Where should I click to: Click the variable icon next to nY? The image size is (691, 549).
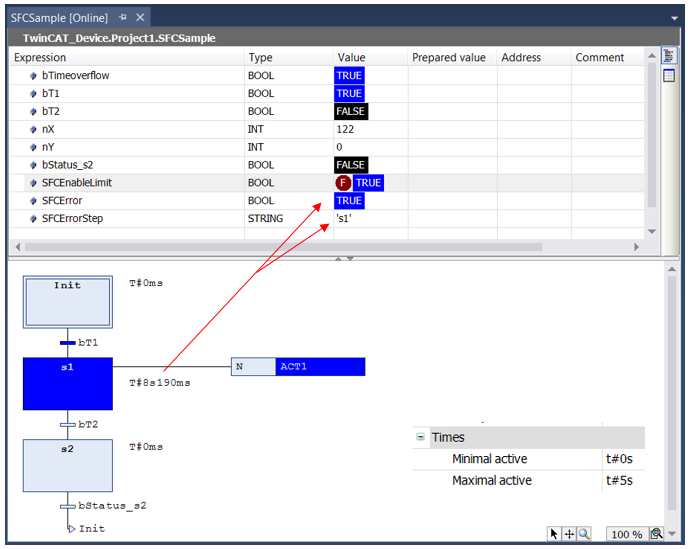33,147
